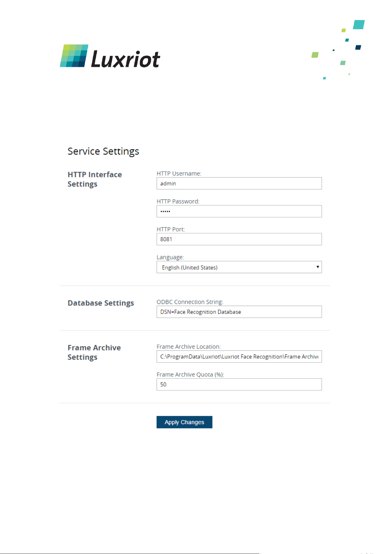The height and width of the screenshot is (554, 392).
Task: Focus the ODBC Connection String field
Action: point(239,312)
